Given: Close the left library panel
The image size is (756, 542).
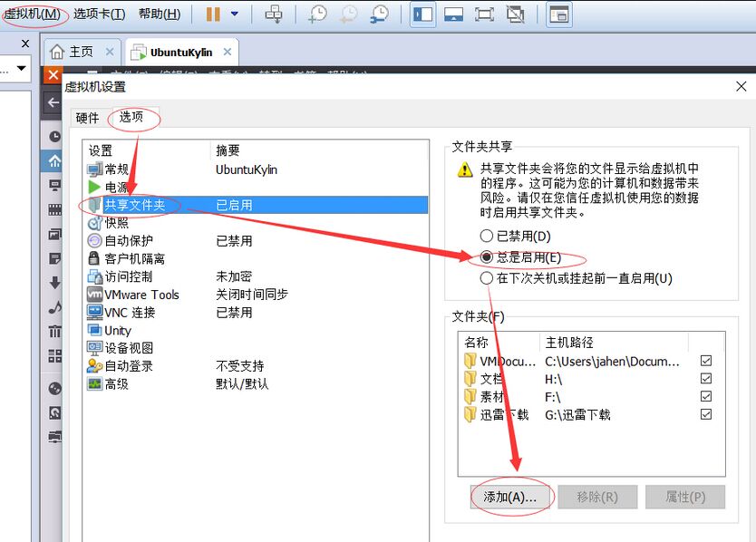Looking at the screenshot, I should (25, 44).
